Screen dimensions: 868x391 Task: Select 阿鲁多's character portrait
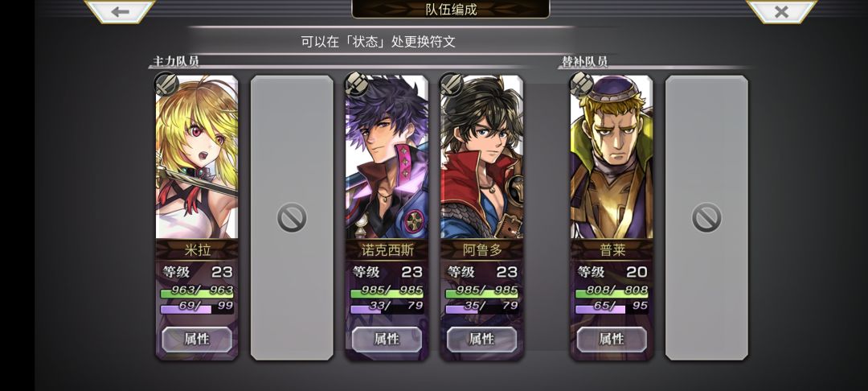(482, 158)
